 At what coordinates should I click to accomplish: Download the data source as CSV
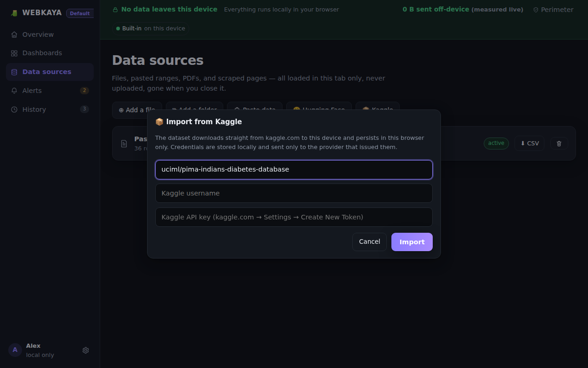coord(529,143)
